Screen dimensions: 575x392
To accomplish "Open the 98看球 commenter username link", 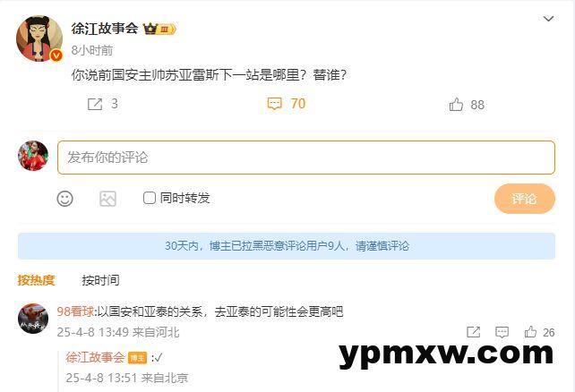I will coord(75,311).
